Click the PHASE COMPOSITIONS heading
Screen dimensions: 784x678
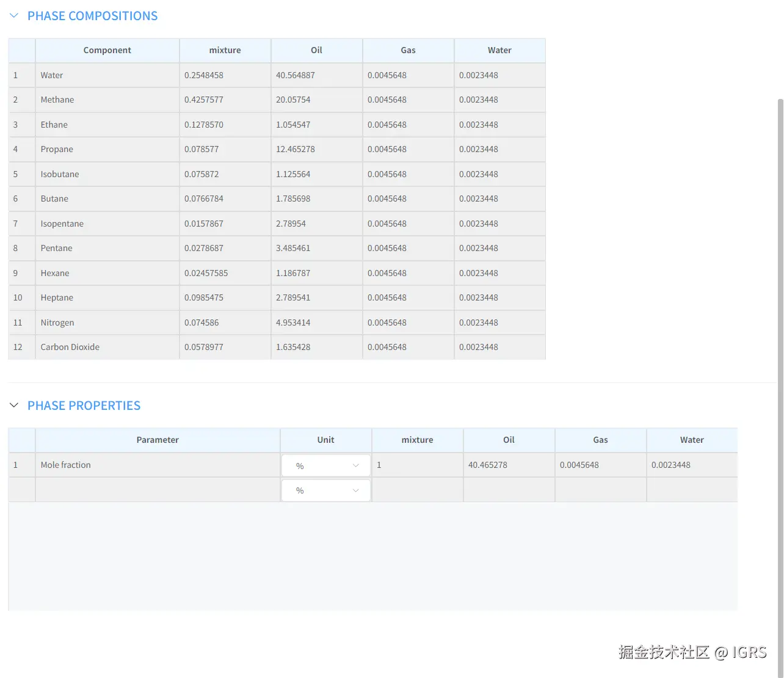pyautogui.click(x=92, y=16)
